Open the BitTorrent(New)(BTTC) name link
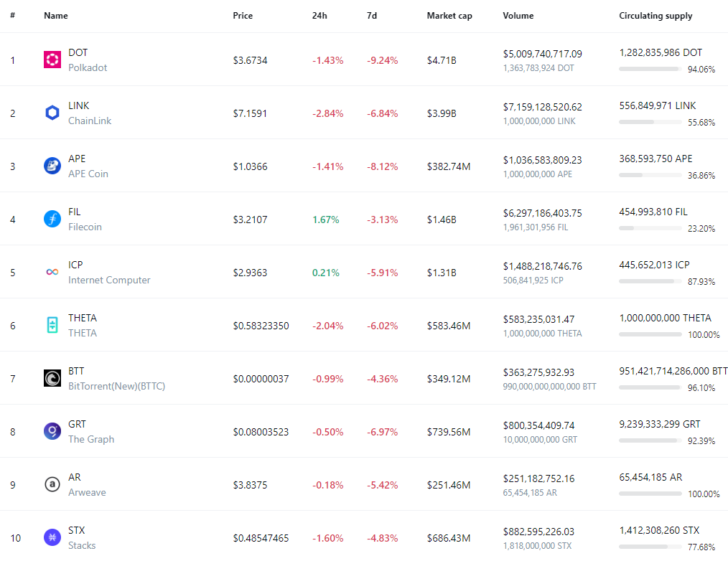 116,386
